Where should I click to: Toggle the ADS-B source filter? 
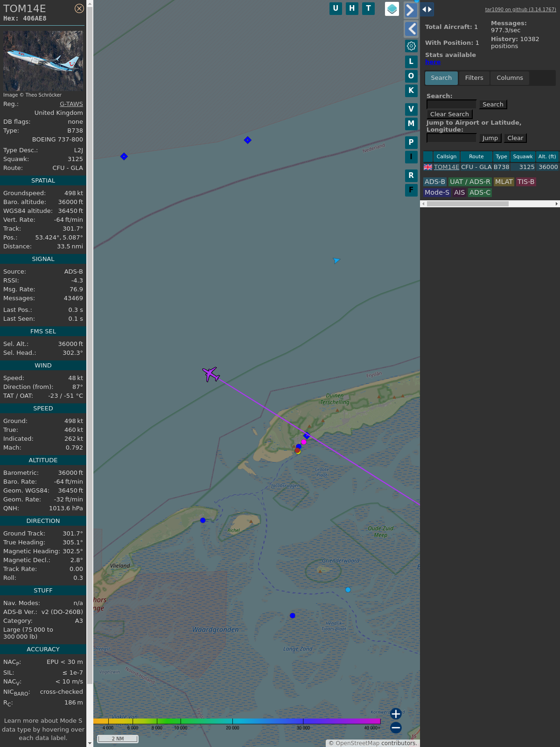434,182
